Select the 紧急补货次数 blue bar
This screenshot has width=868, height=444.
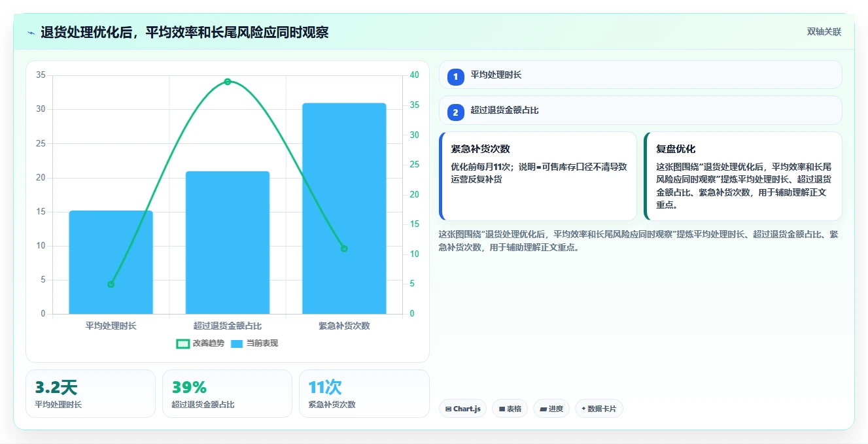(x=344, y=209)
